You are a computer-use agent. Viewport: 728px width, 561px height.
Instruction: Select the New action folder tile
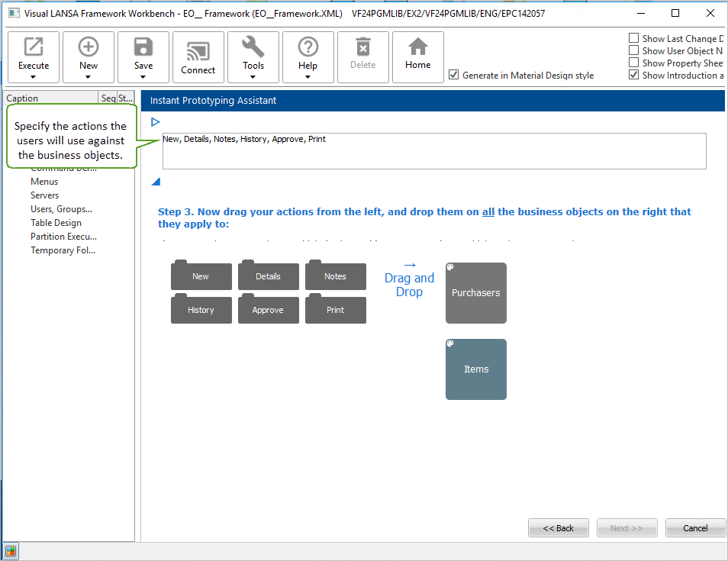point(201,276)
